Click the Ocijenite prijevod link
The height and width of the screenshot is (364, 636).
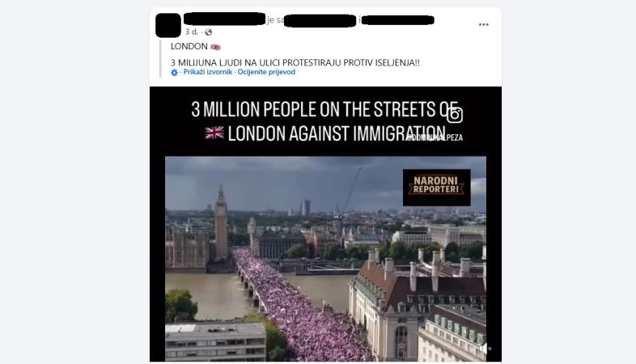(x=266, y=72)
